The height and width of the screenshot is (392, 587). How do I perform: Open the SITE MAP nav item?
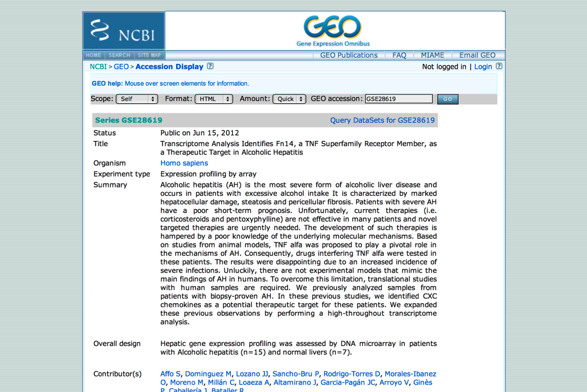point(149,55)
